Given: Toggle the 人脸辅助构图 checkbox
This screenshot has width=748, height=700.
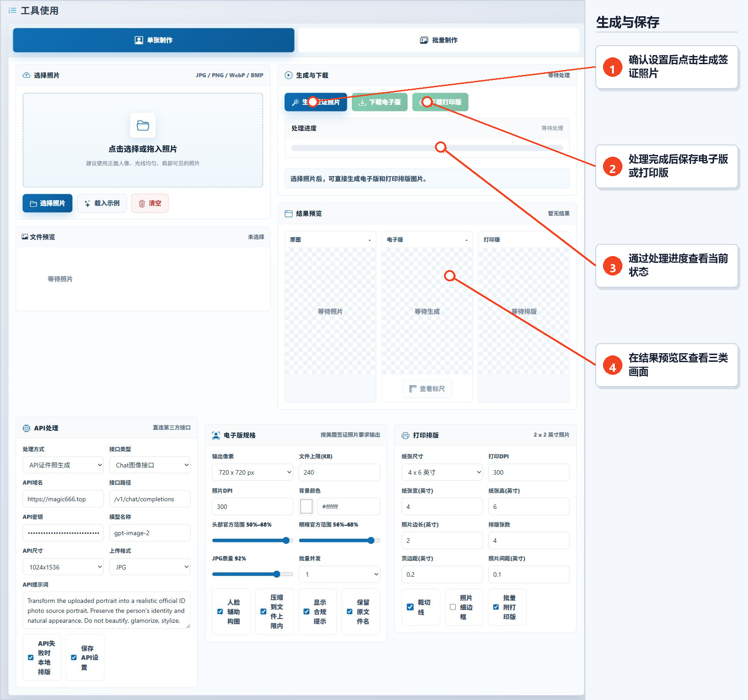Looking at the screenshot, I should (x=220, y=611).
